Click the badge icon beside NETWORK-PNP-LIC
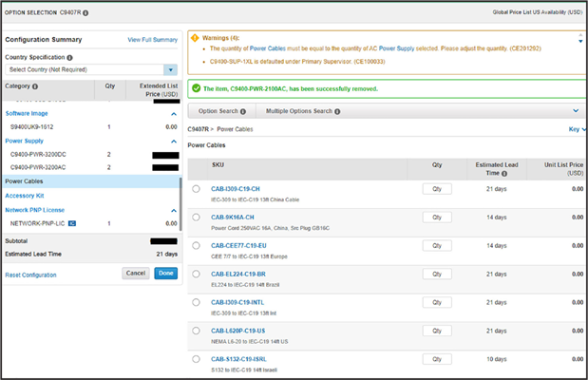 [x=72, y=223]
